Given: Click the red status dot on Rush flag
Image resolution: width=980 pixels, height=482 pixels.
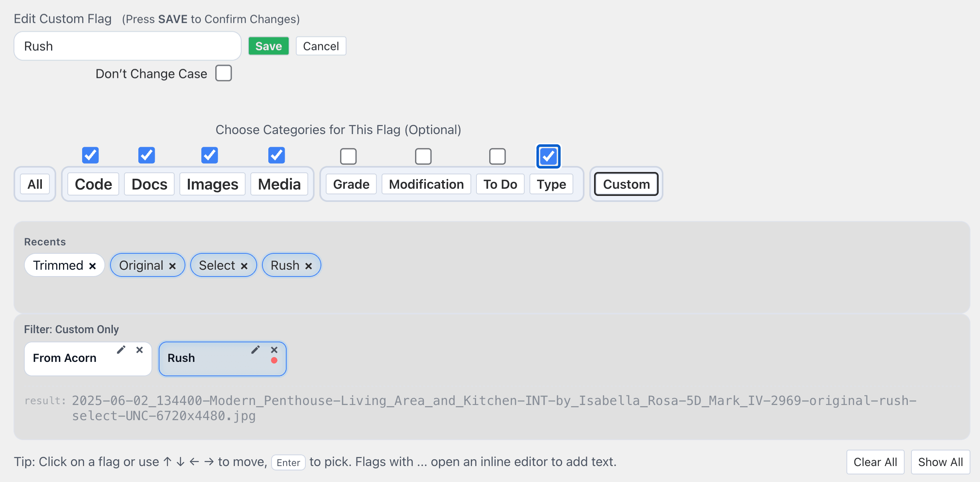Looking at the screenshot, I should 274,361.
